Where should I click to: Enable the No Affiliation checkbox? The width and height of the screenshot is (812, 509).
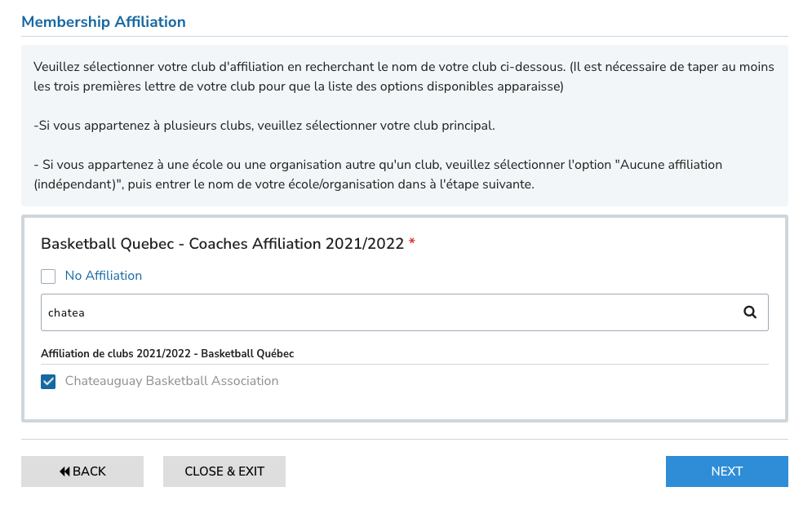(x=48, y=277)
